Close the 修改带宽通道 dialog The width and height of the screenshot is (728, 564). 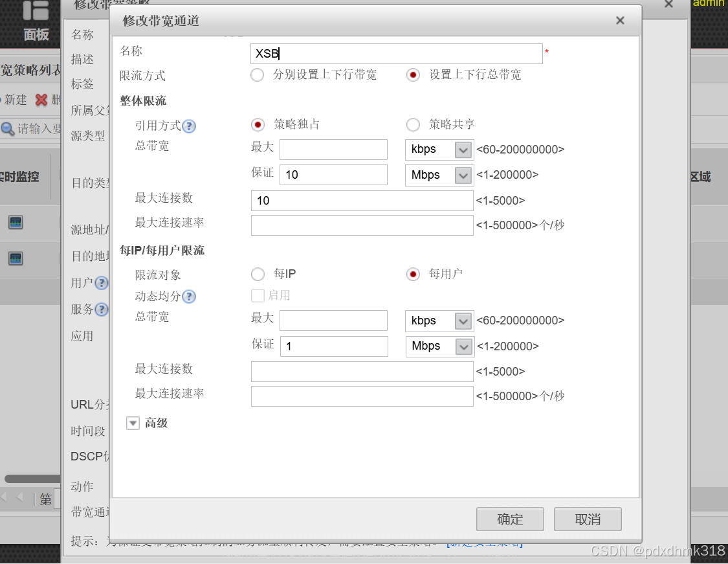point(620,21)
